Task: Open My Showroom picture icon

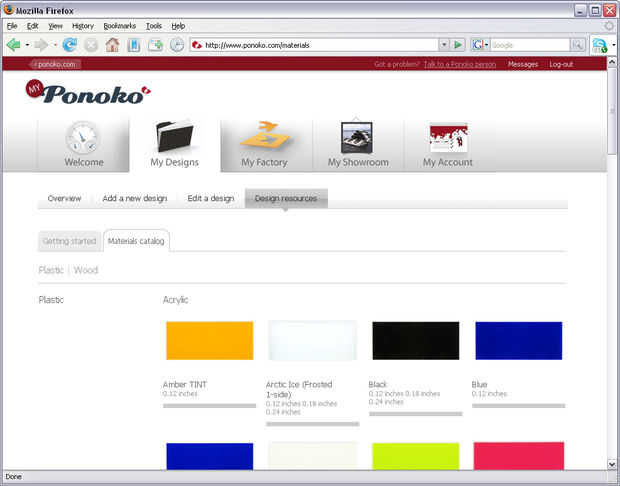Action: pyautogui.click(x=357, y=137)
